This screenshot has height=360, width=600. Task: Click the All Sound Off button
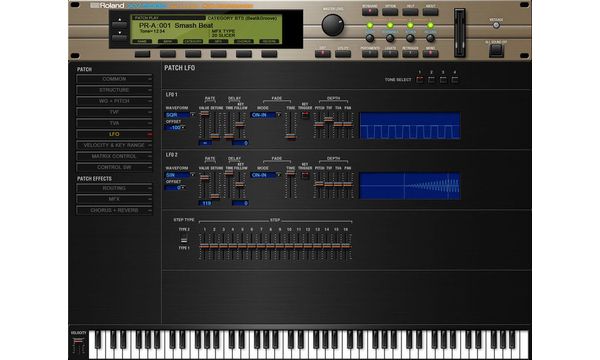496,50
